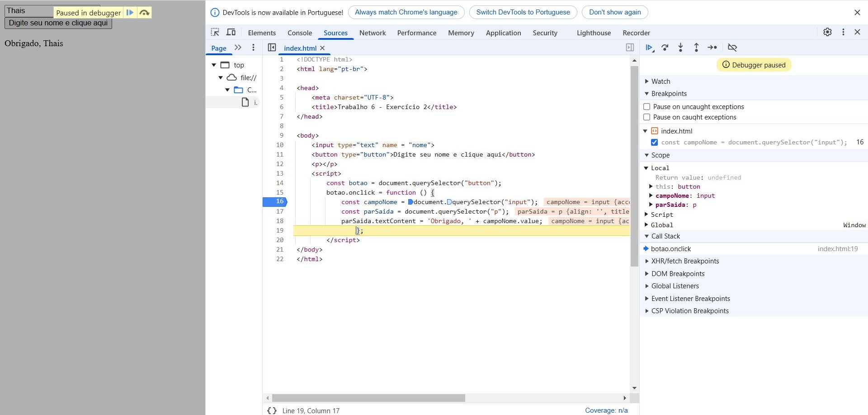
Task: Pretty print the source file
Action: [272, 410]
